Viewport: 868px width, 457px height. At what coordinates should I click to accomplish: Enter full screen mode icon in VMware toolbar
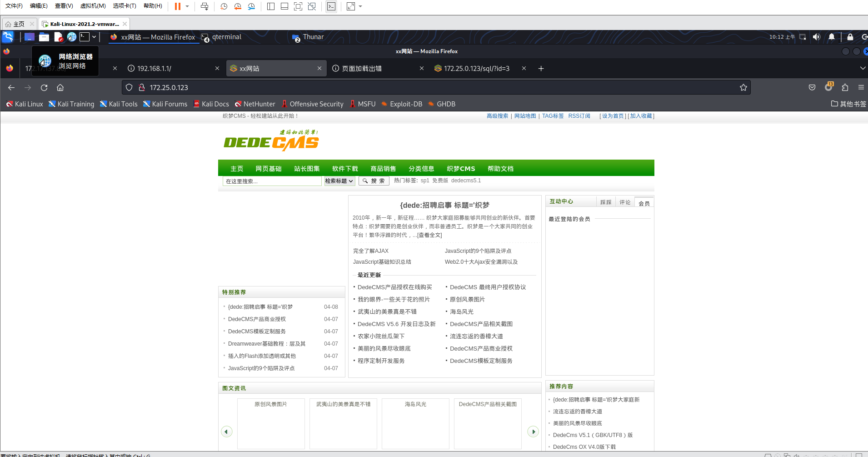point(298,6)
